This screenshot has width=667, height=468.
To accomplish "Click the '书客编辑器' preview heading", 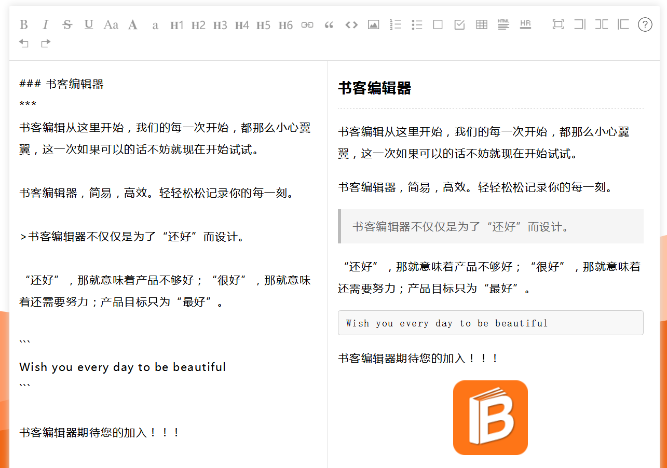I will (x=374, y=88).
